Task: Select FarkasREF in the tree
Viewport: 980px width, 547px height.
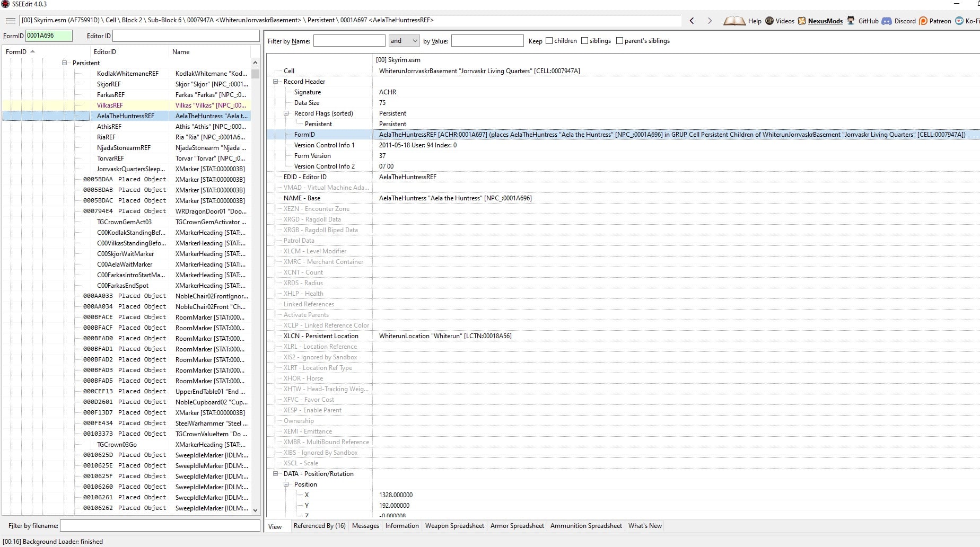Action: click(x=111, y=95)
